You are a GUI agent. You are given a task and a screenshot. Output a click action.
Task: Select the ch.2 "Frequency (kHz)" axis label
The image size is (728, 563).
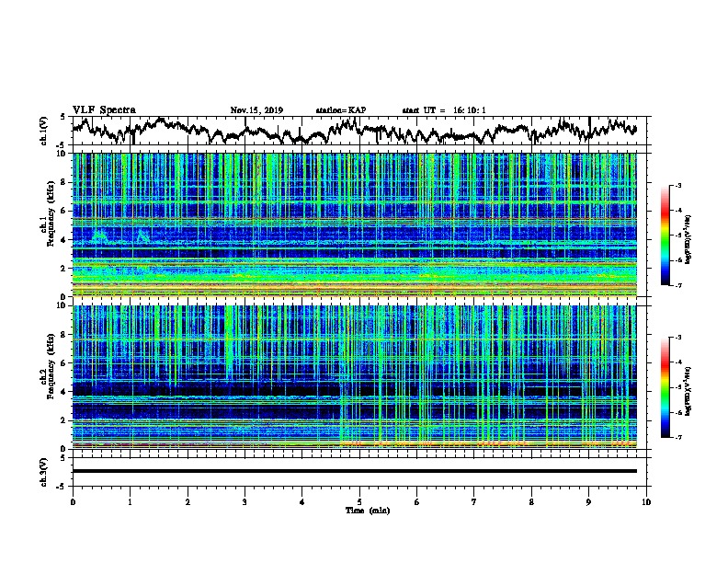coord(51,366)
